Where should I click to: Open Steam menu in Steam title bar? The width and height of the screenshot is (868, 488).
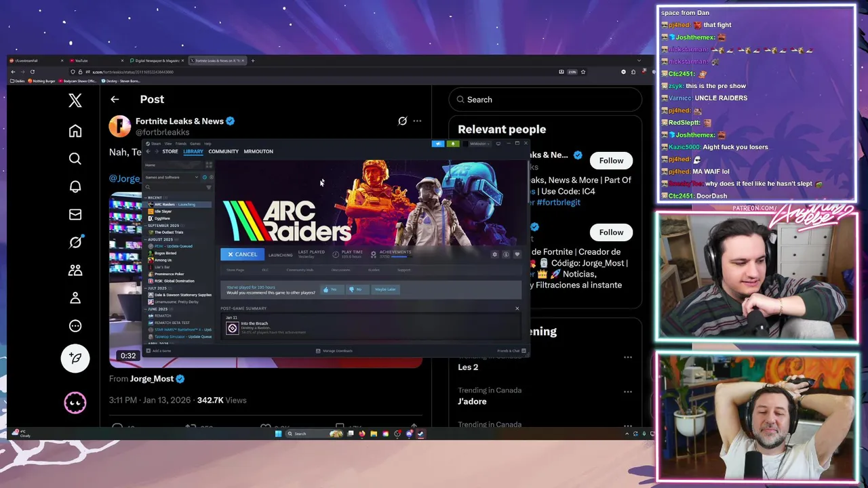click(x=156, y=144)
